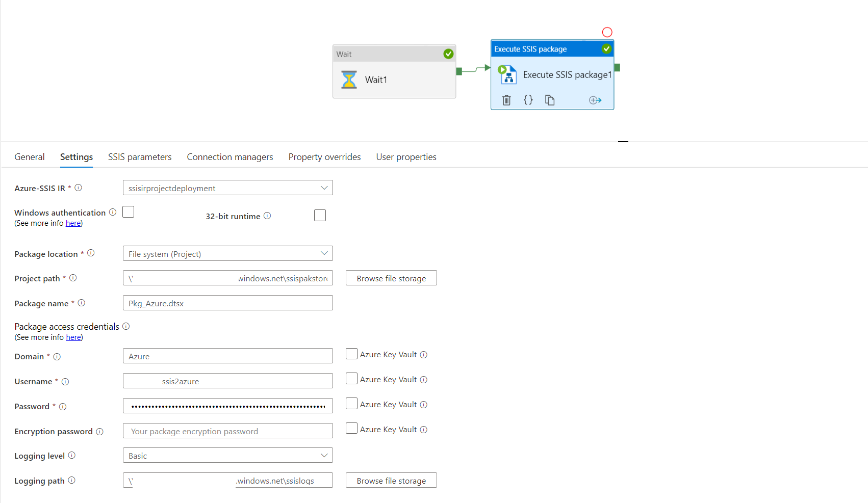The width and height of the screenshot is (868, 503).
Task: Click green validation checkmark on Execute SSIS package
Action: [606, 49]
